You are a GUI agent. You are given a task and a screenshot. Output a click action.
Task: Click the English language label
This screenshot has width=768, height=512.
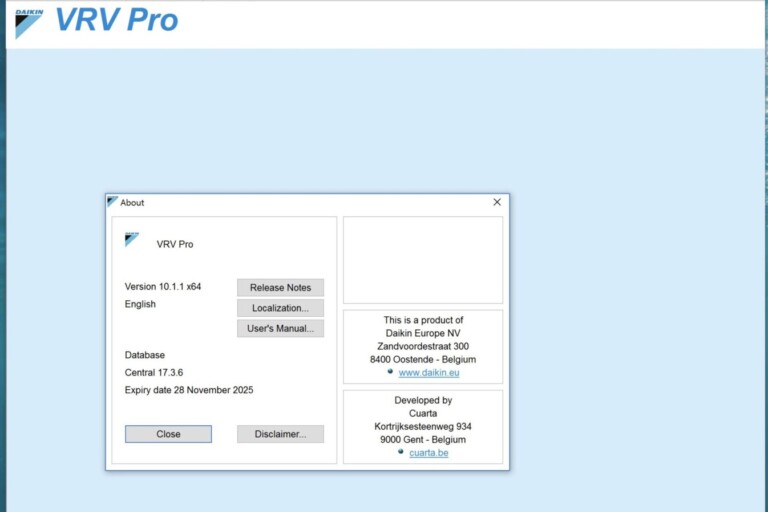[x=140, y=304]
